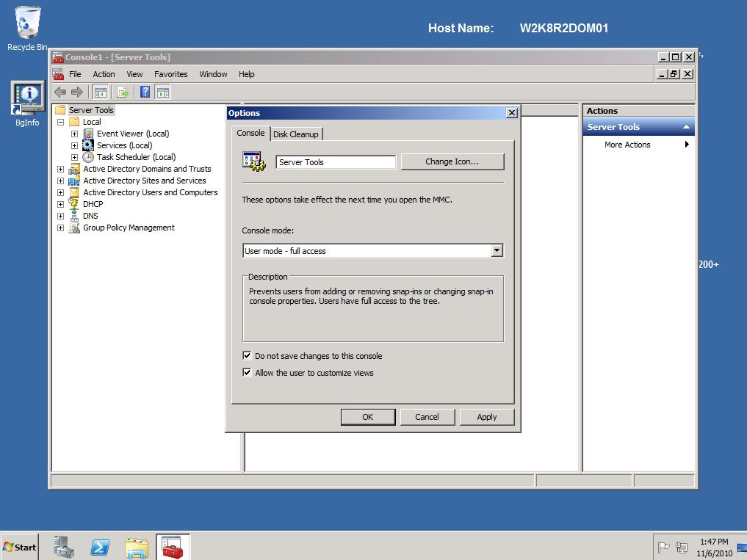Expand the Group Policy Management node
747x560 pixels.
[x=60, y=228]
